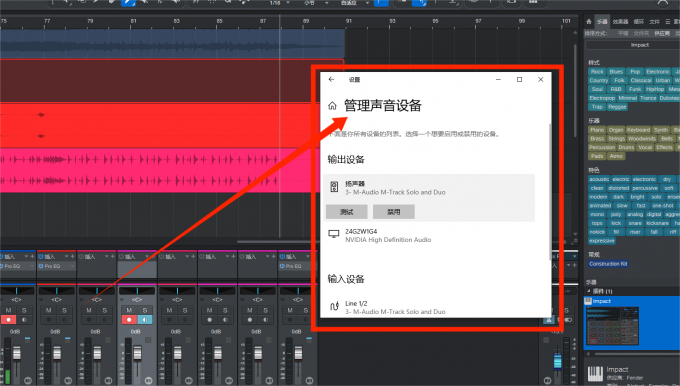Open Settings home via house icon
680x386 pixels.
click(x=332, y=105)
